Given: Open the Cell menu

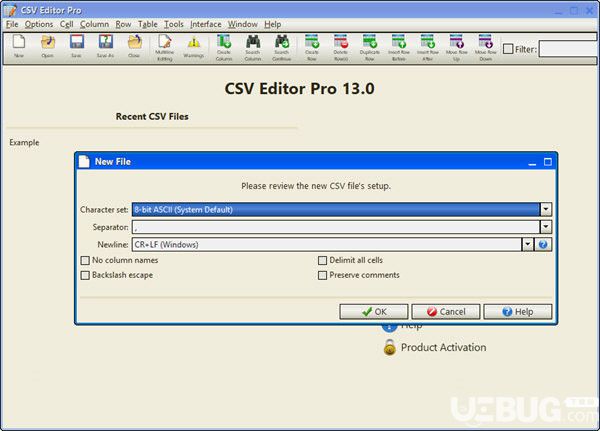Looking at the screenshot, I should pyautogui.click(x=67, y=24).
